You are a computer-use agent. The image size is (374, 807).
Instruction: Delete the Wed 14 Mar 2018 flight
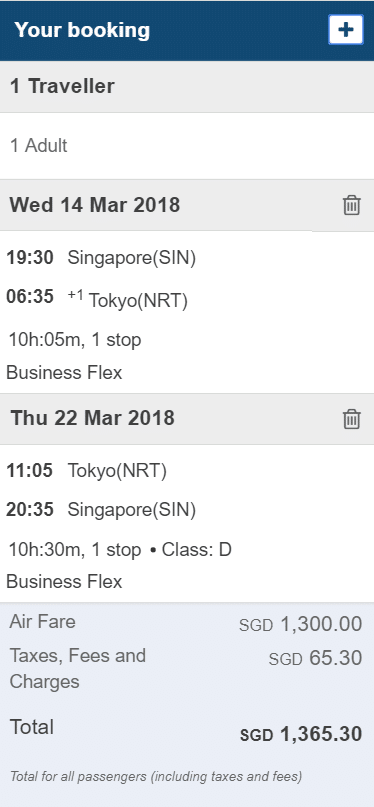pyautogui.click(x=352, y=205)
